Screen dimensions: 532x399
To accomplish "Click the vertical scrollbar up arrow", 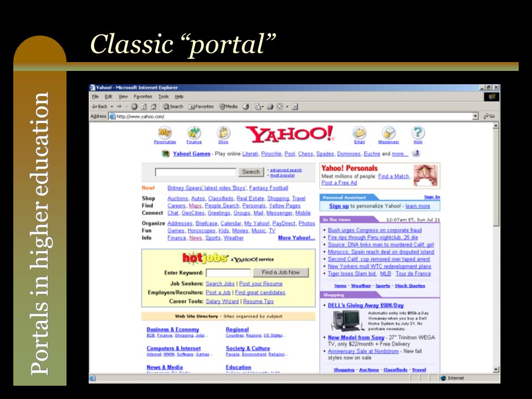I will coord(496,126).
